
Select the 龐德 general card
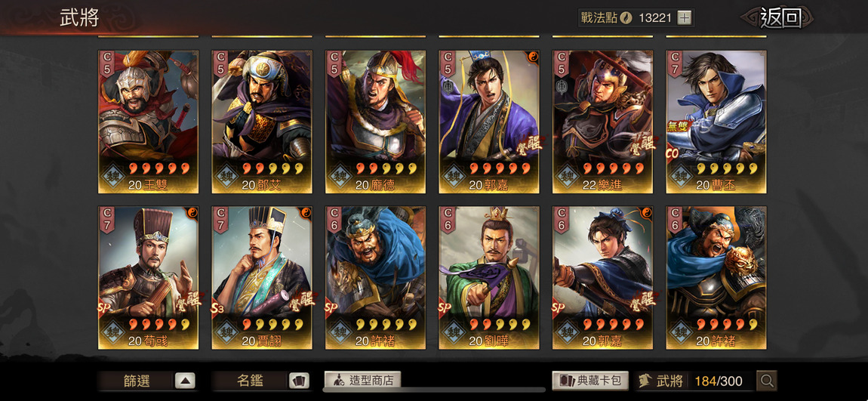click(x=375, y=122)
